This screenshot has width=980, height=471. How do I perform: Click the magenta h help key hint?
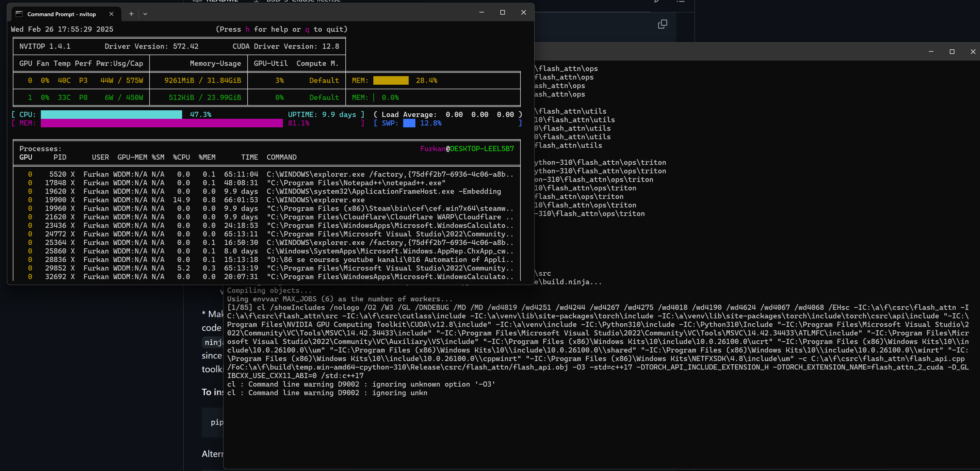tap(247, 29)
